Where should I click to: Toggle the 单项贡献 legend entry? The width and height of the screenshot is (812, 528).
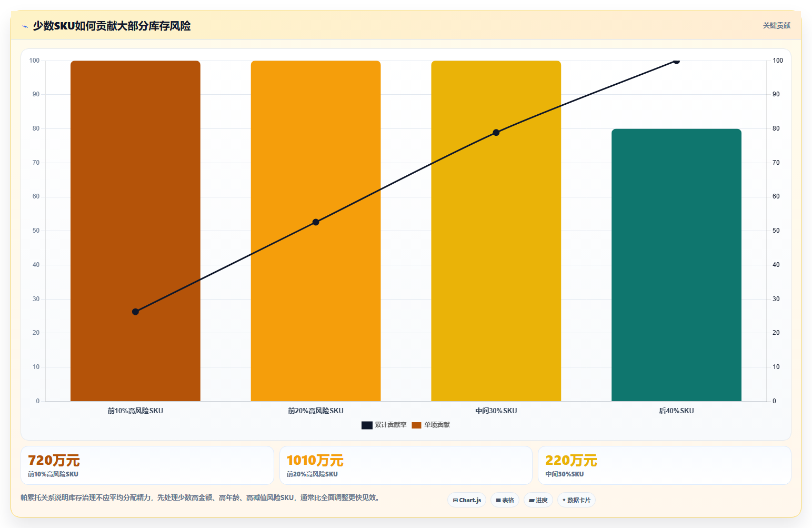430,425
